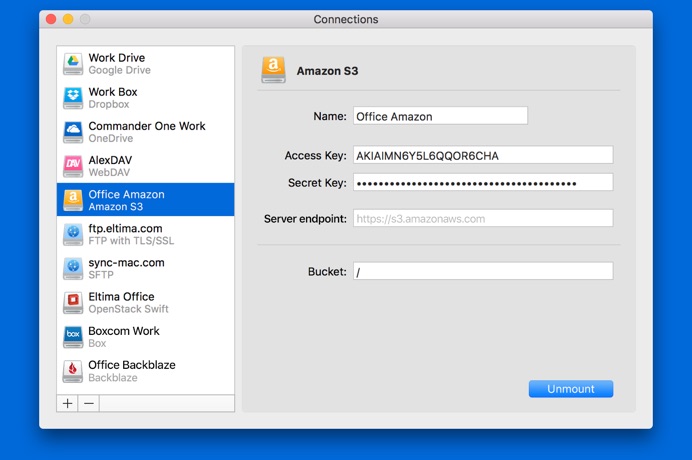Click the SFTP globe icon for sync-mac.com

[73, 268]
